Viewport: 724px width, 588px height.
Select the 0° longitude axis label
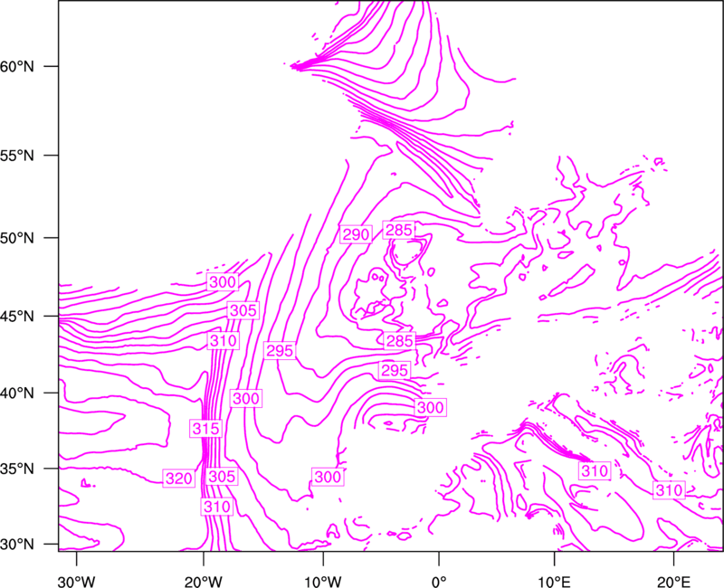click(x=439, y=581)
